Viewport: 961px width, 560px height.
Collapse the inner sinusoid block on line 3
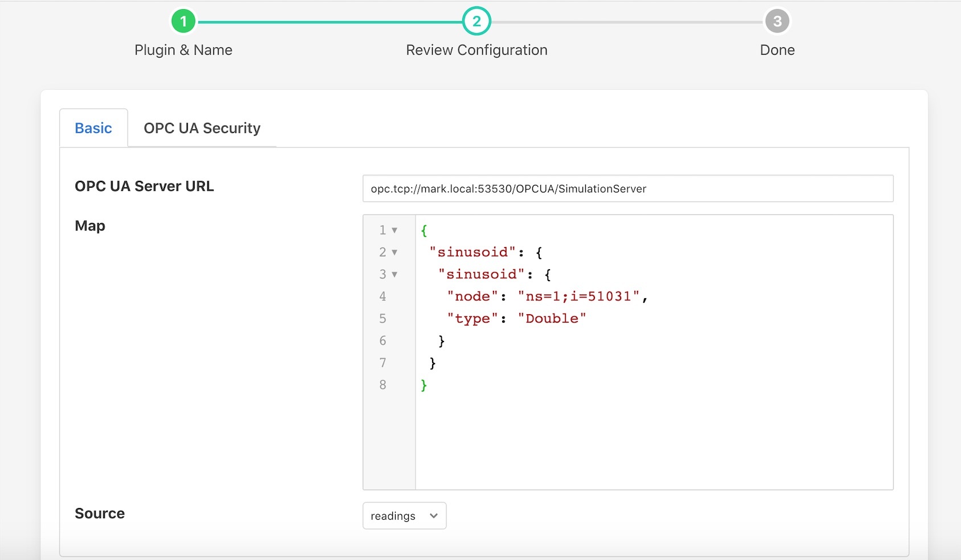[395, 275]
